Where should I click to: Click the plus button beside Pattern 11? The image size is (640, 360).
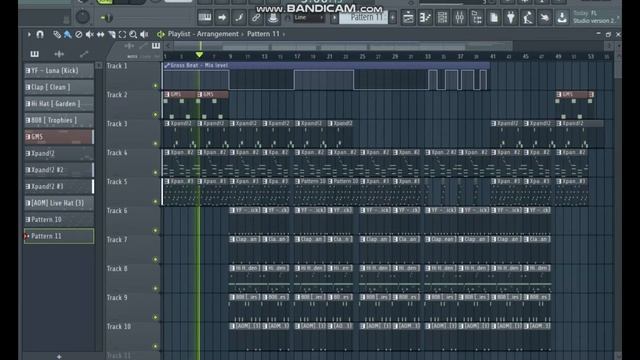[x=393, y=18]
